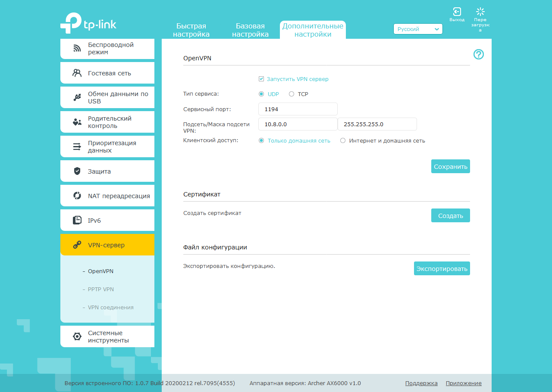Click the guest network people icon
The height and width of the screenshot is (392, 552).
tap(77, 73)
